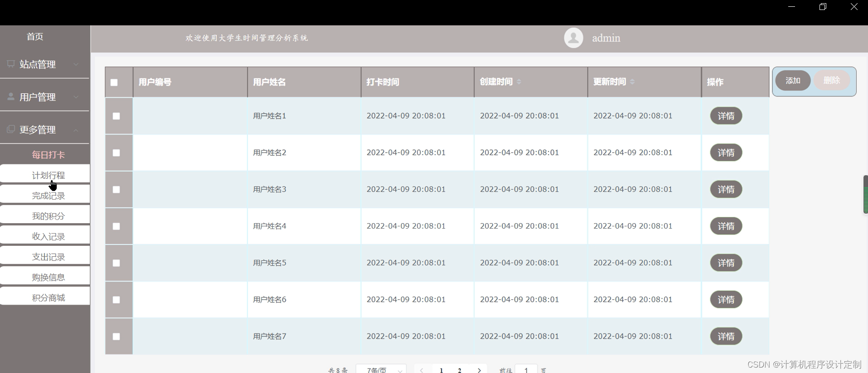Expand the 站点管理 menu chevron
This screenshot has height=373, width=868.
(76, 64)
